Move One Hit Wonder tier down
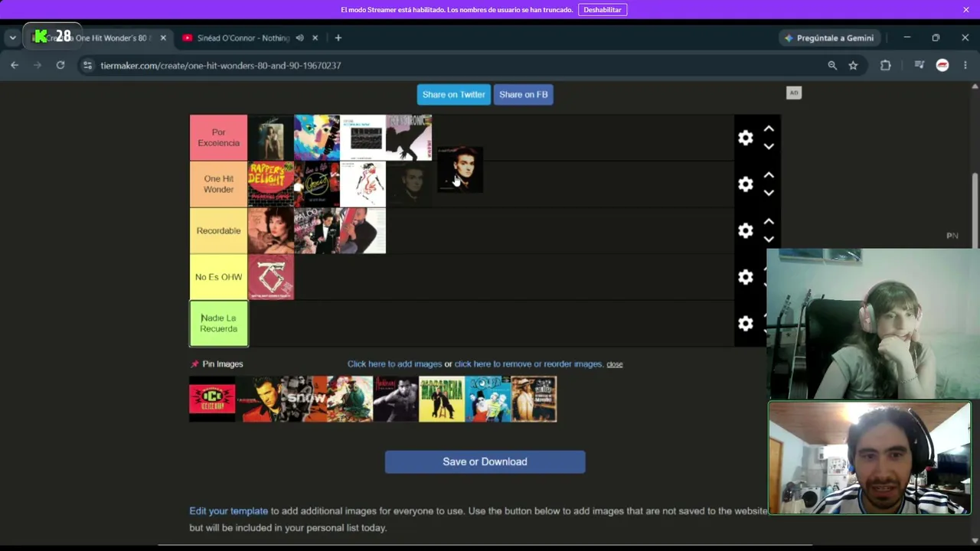Image resolution: width=980 pixels, height=551 pixels. (x=769, y=193)
